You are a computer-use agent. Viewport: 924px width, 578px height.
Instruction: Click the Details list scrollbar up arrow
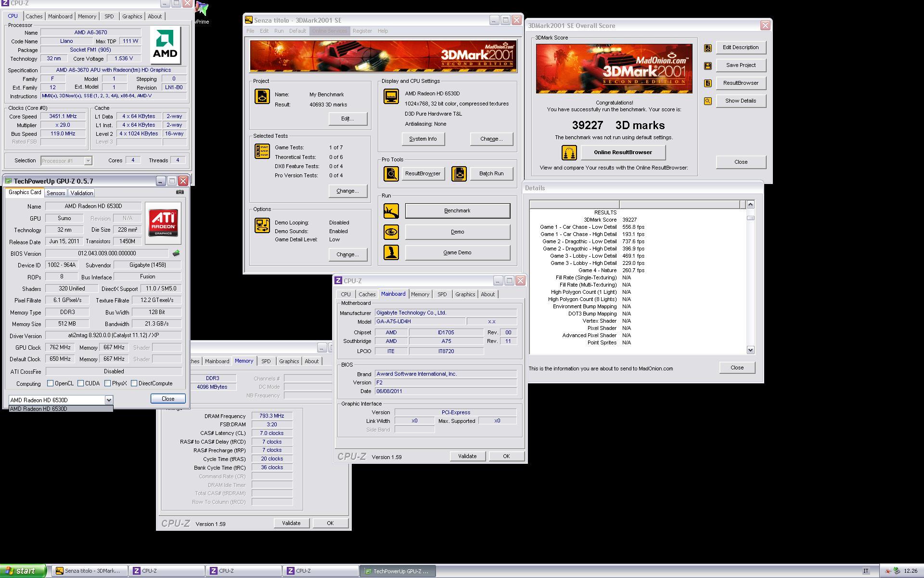750,204
